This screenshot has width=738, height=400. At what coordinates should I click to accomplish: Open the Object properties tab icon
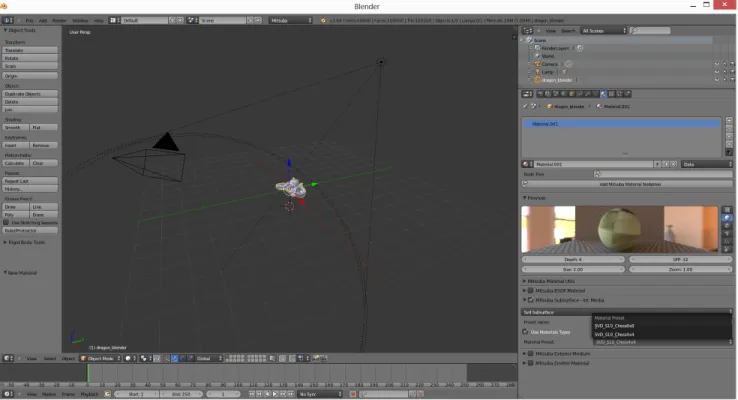coord(572,94)
